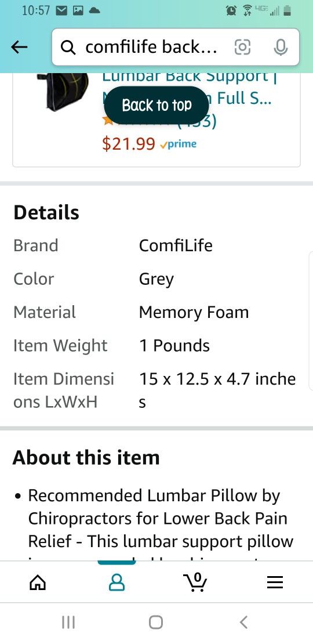
Task: Tap the search magnifier icon
Action: 68,48
